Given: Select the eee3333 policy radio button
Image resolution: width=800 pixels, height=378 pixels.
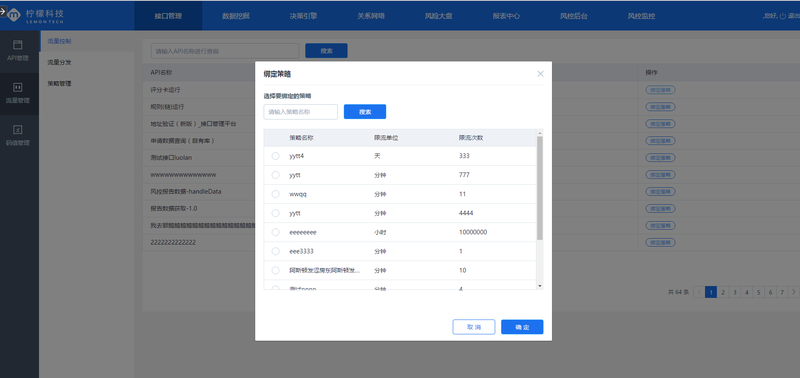Looking at the screenshot, I should (x=276, y=251).
